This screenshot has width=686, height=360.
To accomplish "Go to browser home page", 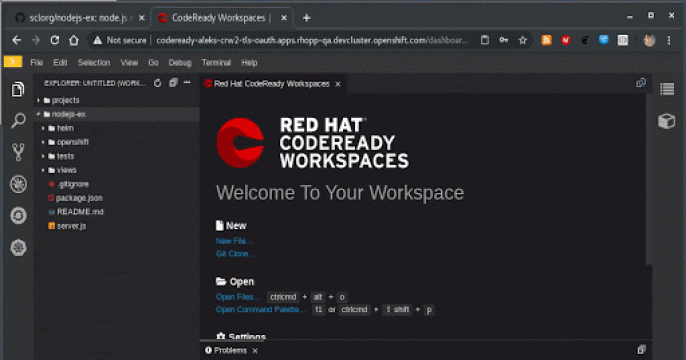I will point(74,40).
